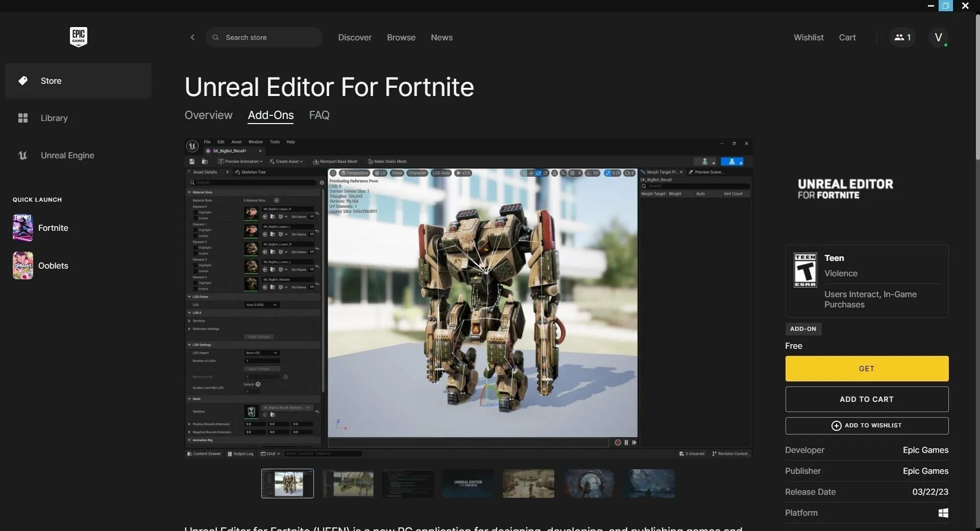Viewport: 980px width, 531px height.
Task: Select the circular tunnel scene thumbnail
Action: [589, 484]
